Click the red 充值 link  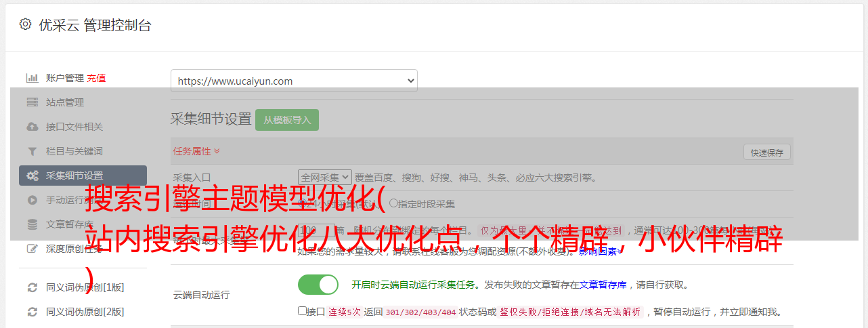pyautogui.click(x=96, y=78)
